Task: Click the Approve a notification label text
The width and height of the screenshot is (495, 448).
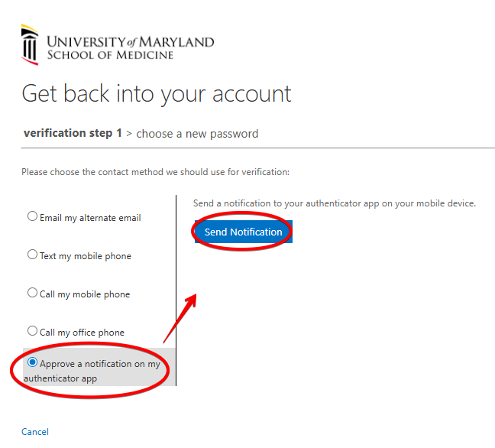Action: (x=99, y=365)
